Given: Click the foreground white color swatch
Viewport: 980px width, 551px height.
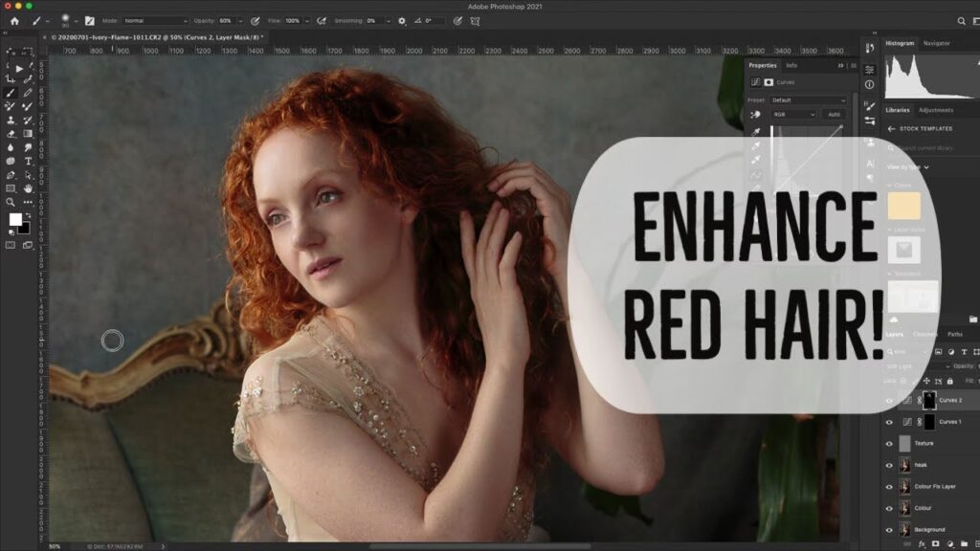Looking at the screenshot, I should [x=15, y=219].
